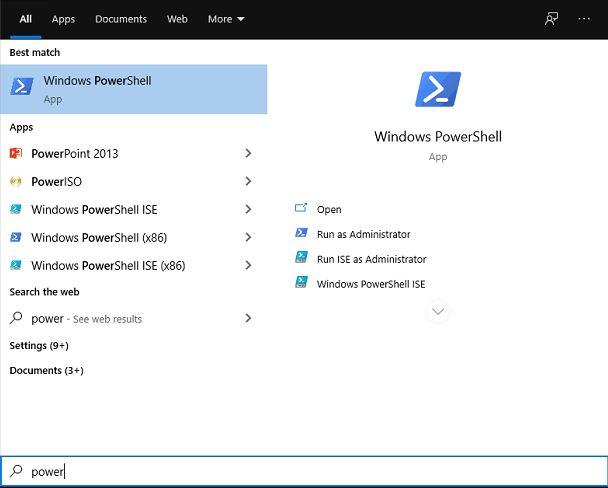The width and height of the screenshot is (608, 488).
Task: Expand Settings (9+) results
Action: tap(39, 345)
